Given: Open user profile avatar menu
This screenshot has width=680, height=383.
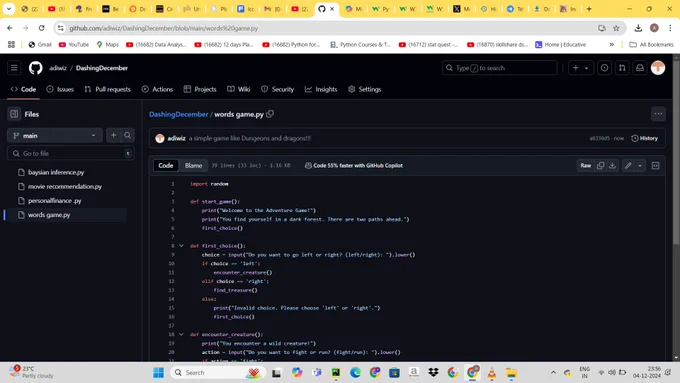Looking at the screenshot, I should (658, 68).
